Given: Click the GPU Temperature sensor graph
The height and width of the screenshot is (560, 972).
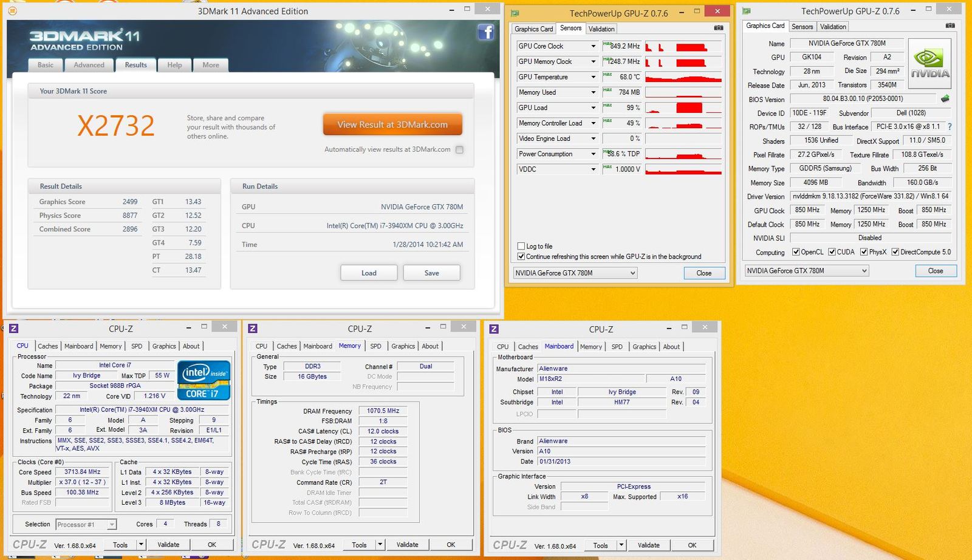Looking at the screenshot, I should coord(683,77).
